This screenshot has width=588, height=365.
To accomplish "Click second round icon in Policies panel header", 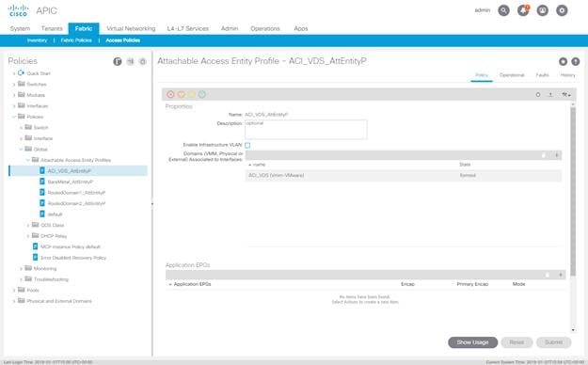I will tap(130, 61).
